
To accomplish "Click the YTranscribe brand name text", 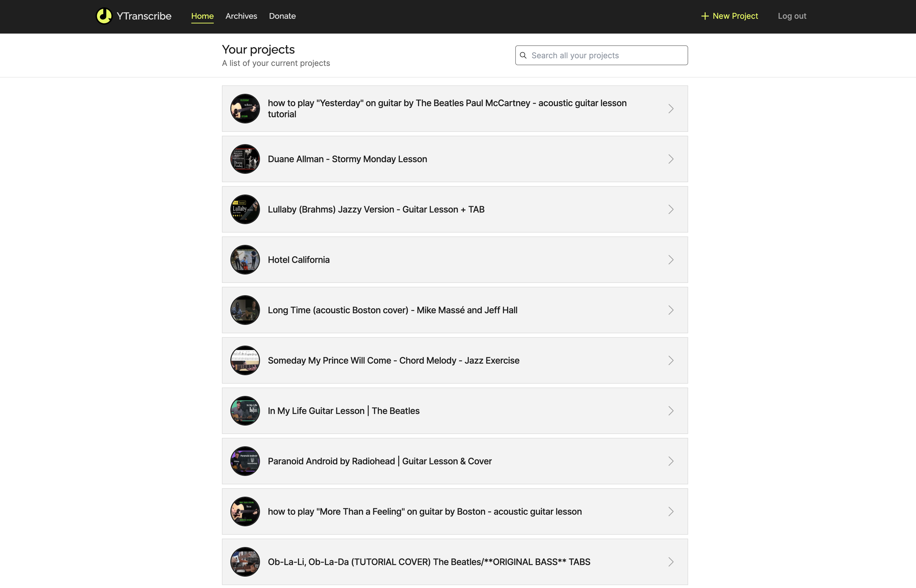I will [144, 16].
